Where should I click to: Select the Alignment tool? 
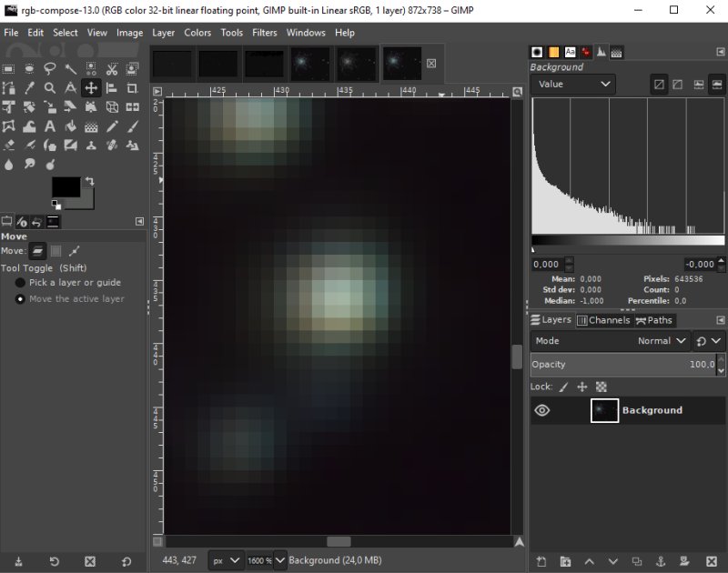pos(112,88)
